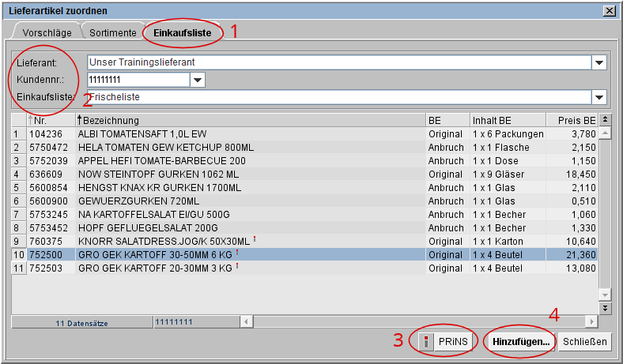623x364 pixels.
Task: Jump to top using the vertical scrollbar's double-arrow button
Action: coord(606,120)
